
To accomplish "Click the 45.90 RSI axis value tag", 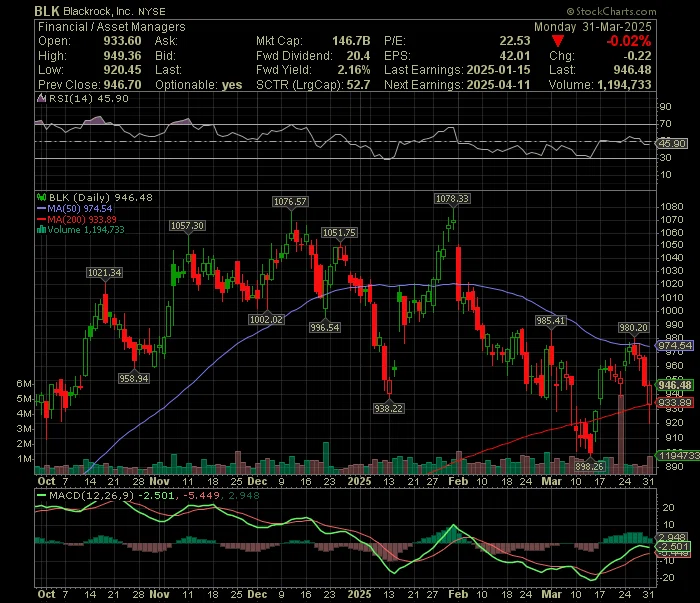I will (672, 144).
